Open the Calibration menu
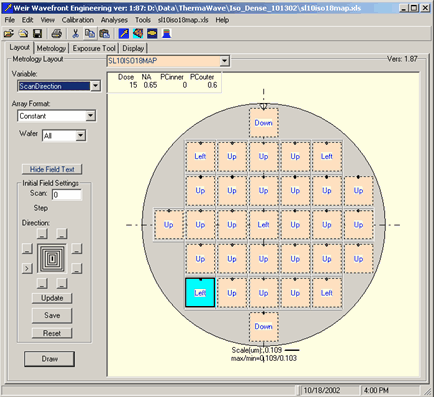Screen dimensions: 435x397 coord(78,20)
